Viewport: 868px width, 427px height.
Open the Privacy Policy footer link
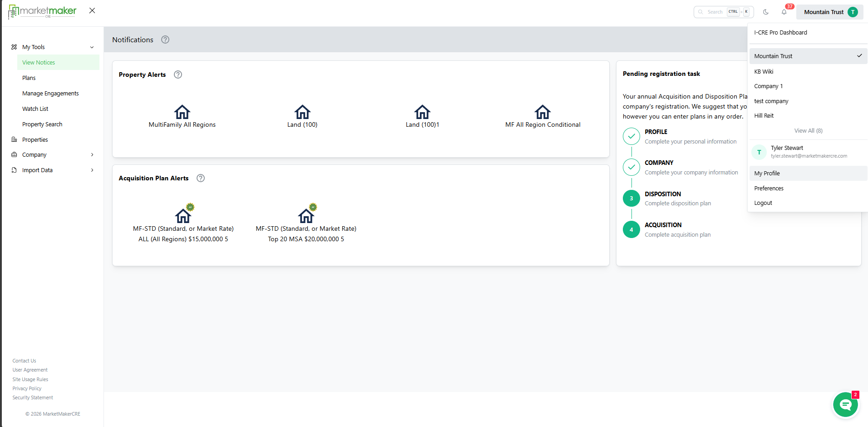click(27, 388)
